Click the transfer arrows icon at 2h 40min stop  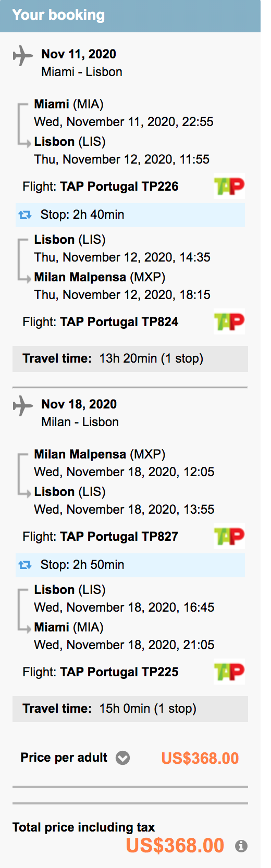25,215
